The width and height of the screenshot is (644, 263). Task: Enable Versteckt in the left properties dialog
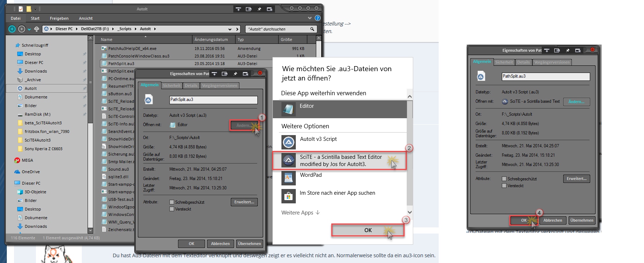(172, 209)
